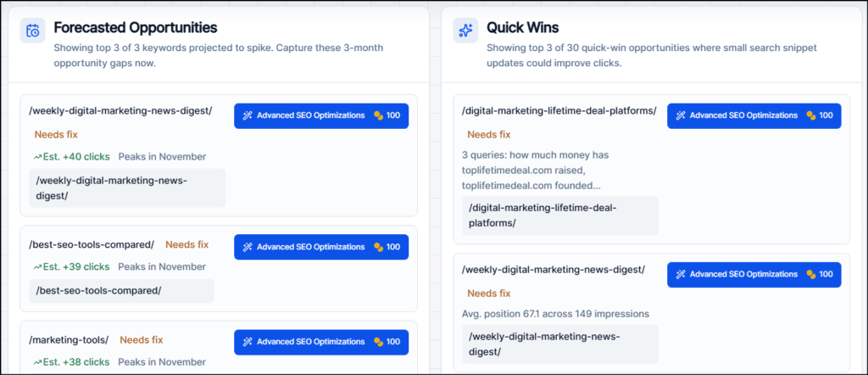Click 'Peaks in November' in best-seo-tools-compared card
The width and height of the screenshot is (868, 375).
click(x=162, y=266)
